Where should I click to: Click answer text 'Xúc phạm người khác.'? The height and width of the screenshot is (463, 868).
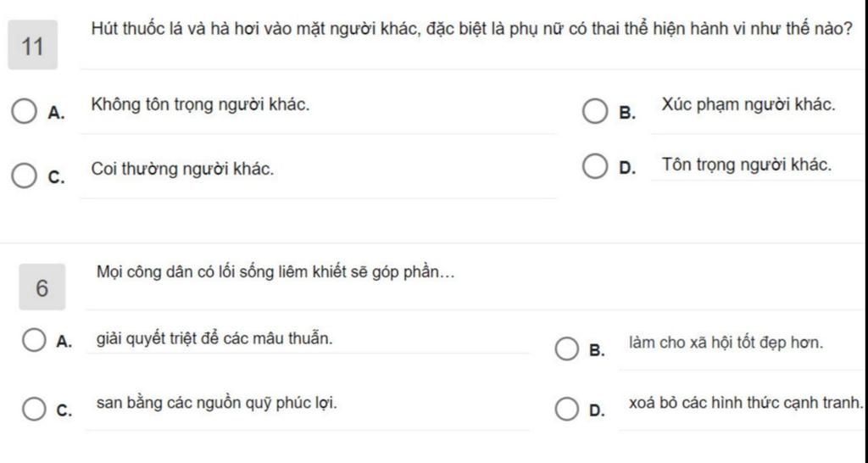[748, 104]
